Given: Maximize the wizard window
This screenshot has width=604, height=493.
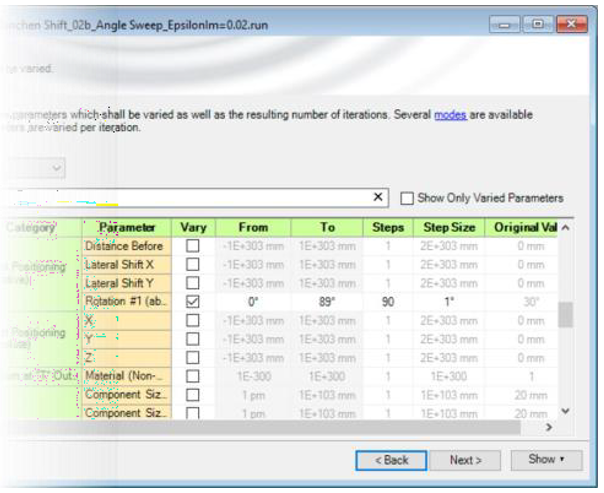Looking at the screenshot, I should 538,25.
